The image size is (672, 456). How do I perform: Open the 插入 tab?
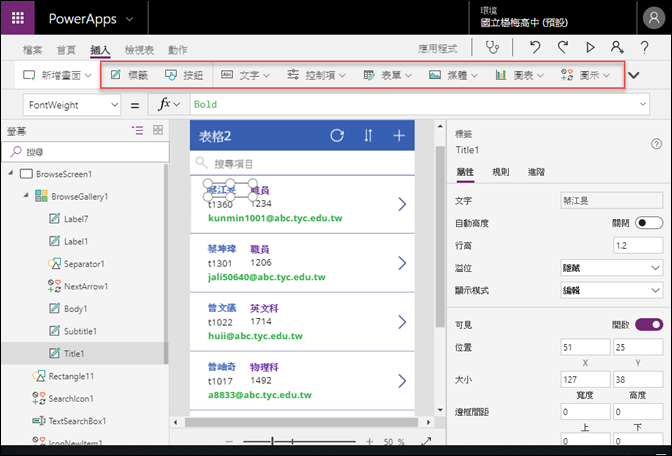pos(100,50)
